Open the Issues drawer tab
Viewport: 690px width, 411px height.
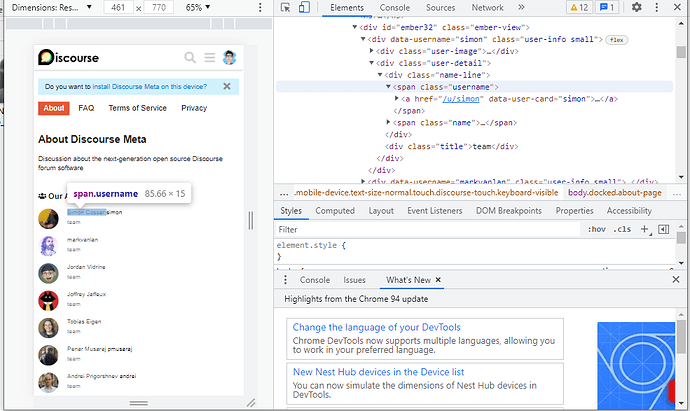click(x=354, y=280)
